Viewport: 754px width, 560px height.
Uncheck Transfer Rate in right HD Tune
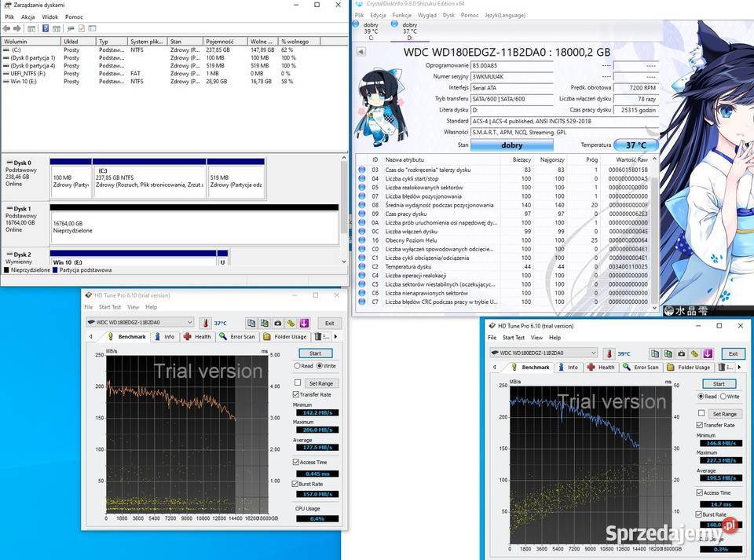coord(700,425)
